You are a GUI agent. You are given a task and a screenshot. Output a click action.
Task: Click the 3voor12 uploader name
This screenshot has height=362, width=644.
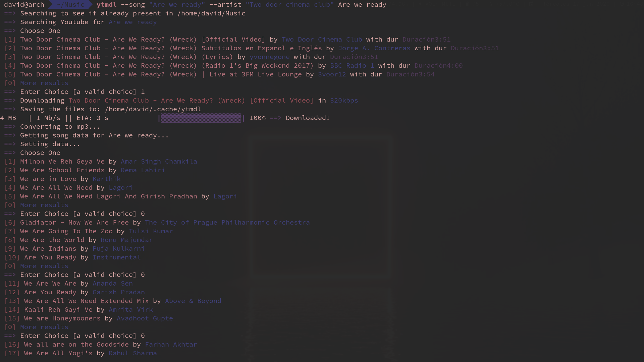pos(332,74)
